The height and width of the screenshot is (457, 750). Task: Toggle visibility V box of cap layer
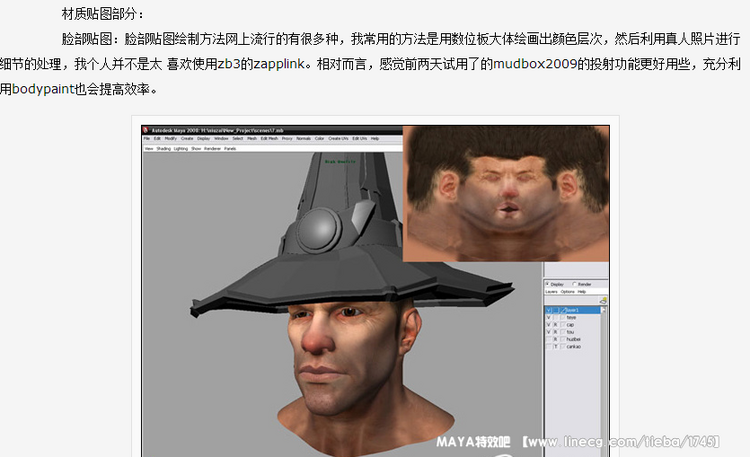(548, 324)
